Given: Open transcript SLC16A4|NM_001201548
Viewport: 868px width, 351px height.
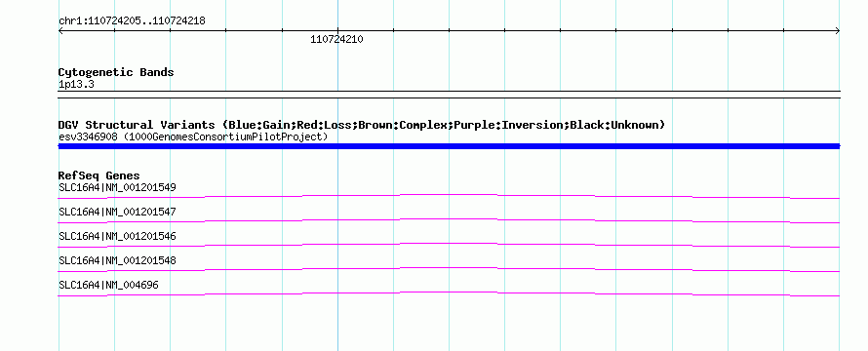Looking at the screenshot, I should (x=117, y=260).
